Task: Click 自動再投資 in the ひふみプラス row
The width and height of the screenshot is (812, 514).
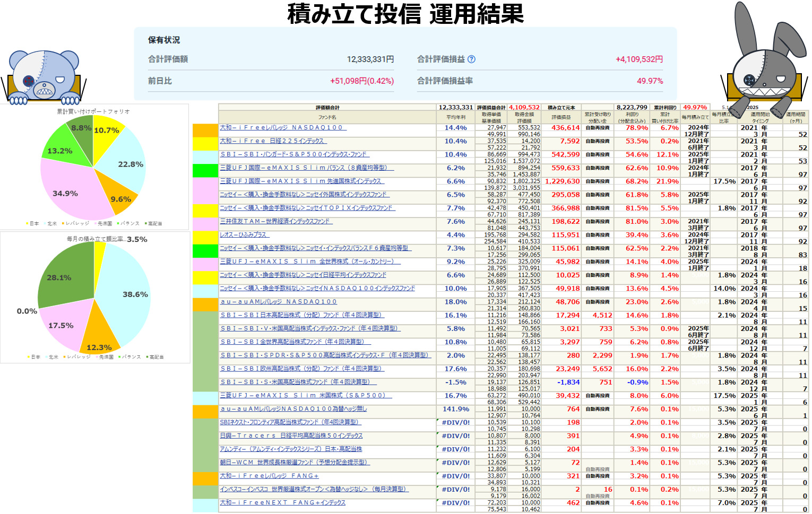Action: (598, 234)
